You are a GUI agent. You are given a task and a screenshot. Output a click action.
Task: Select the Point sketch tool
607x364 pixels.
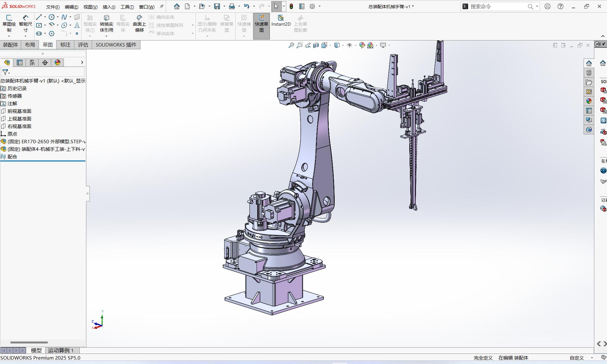77,33
